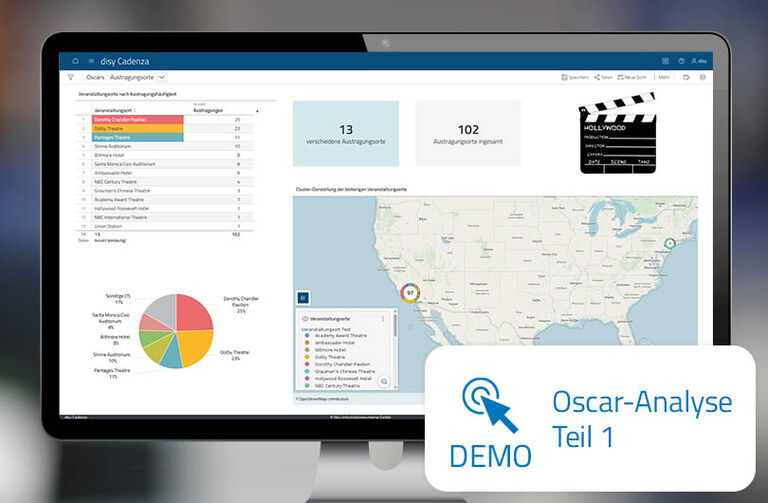Click the round refresh button in legend

pos(384,381)
